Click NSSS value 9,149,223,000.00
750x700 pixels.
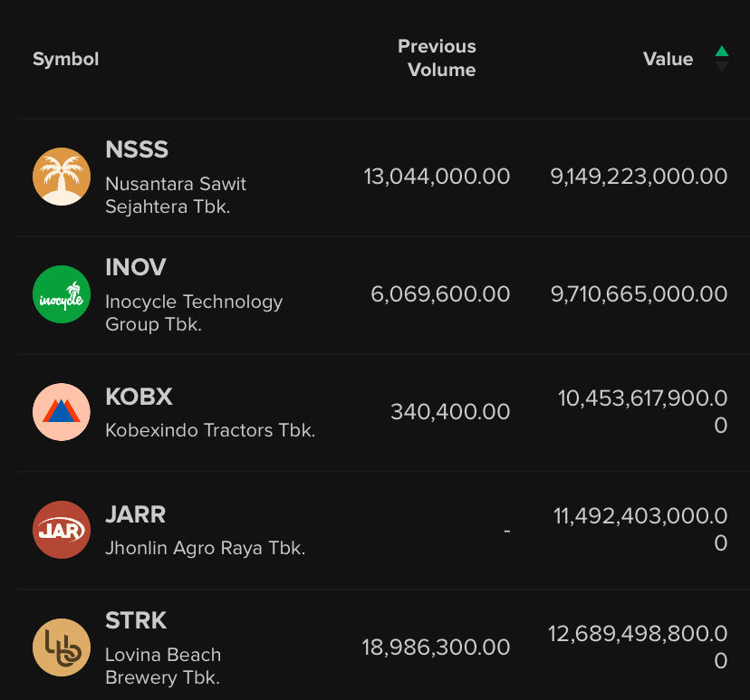pyautogui.click(x=639, y=177)
